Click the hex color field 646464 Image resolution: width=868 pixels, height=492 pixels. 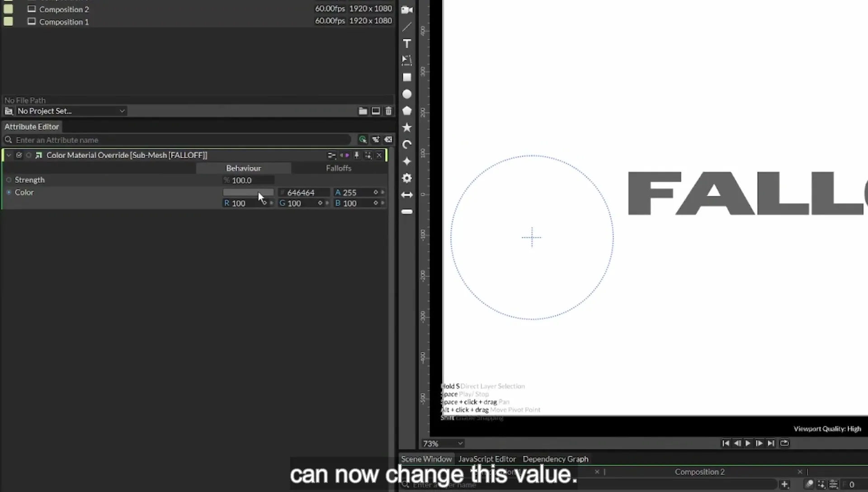(x=304, y=193)
